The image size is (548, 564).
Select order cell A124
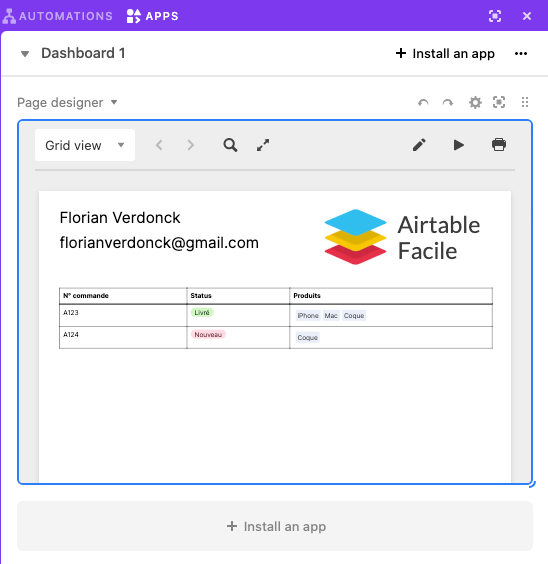pyautogui.click(x=123, y=337)
